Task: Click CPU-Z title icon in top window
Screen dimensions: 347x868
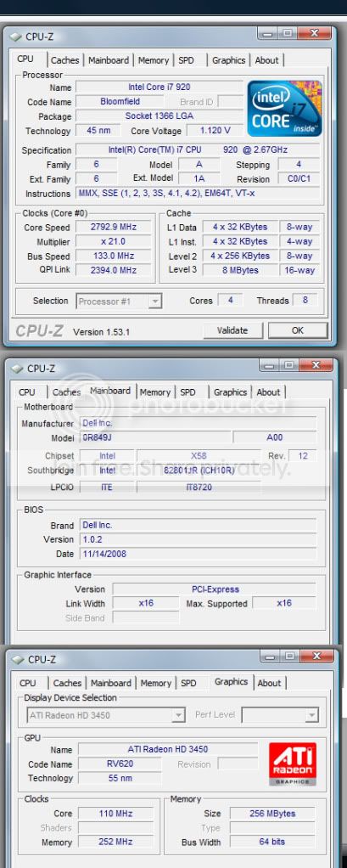Action: (x=17, y=37)
